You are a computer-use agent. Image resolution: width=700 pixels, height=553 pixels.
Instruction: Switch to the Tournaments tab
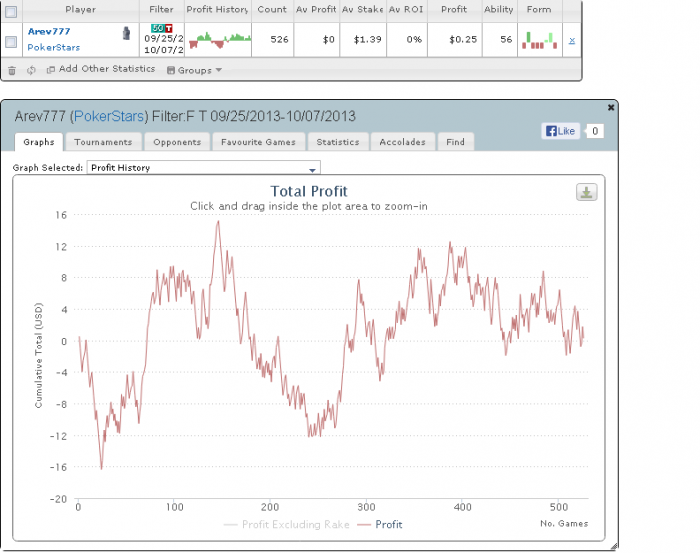(x=103, y=142)
